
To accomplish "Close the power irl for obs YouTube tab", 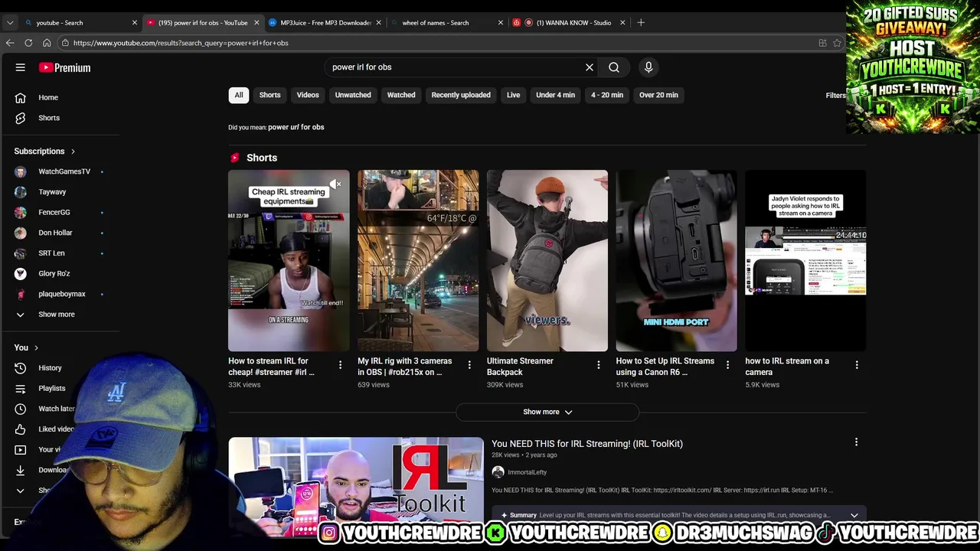I will (256, 22).
